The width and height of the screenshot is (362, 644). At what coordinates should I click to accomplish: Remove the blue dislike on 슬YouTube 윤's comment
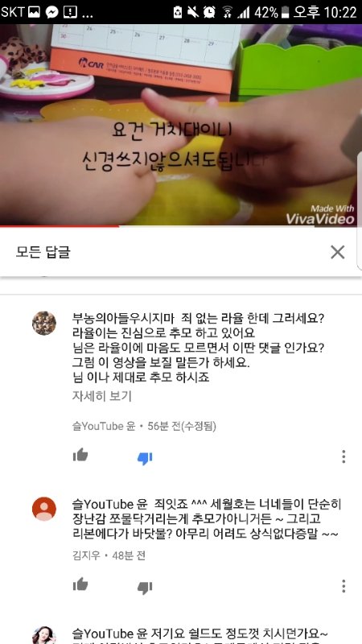[145, 458]
